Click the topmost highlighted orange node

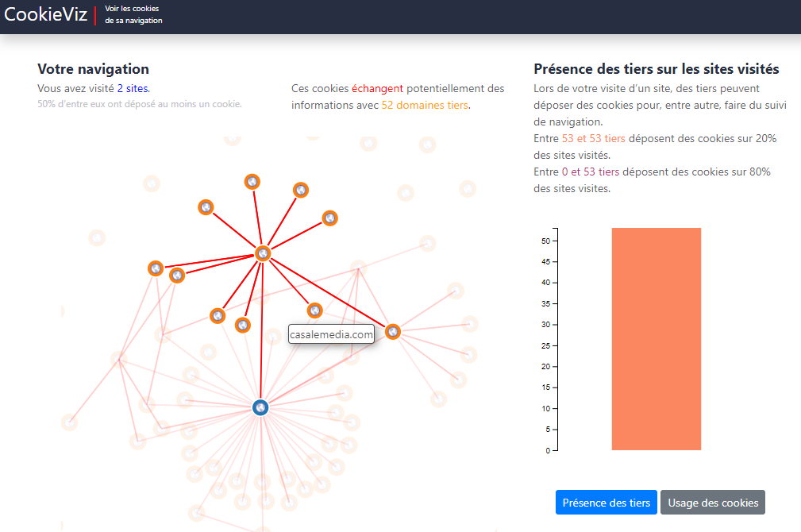coord(252,182)
